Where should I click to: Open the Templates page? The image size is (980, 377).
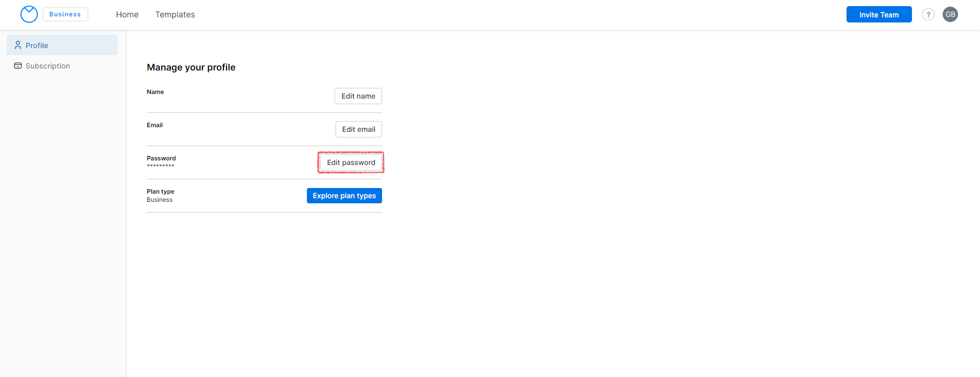[x=175, y=14]
